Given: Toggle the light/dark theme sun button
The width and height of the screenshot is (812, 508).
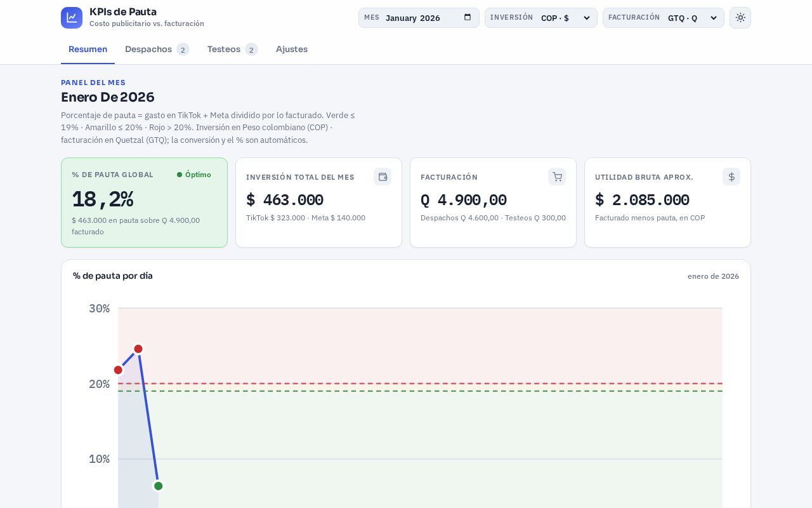Looking at the screenshot, I should pyautogui.click(x=740, y=18).
